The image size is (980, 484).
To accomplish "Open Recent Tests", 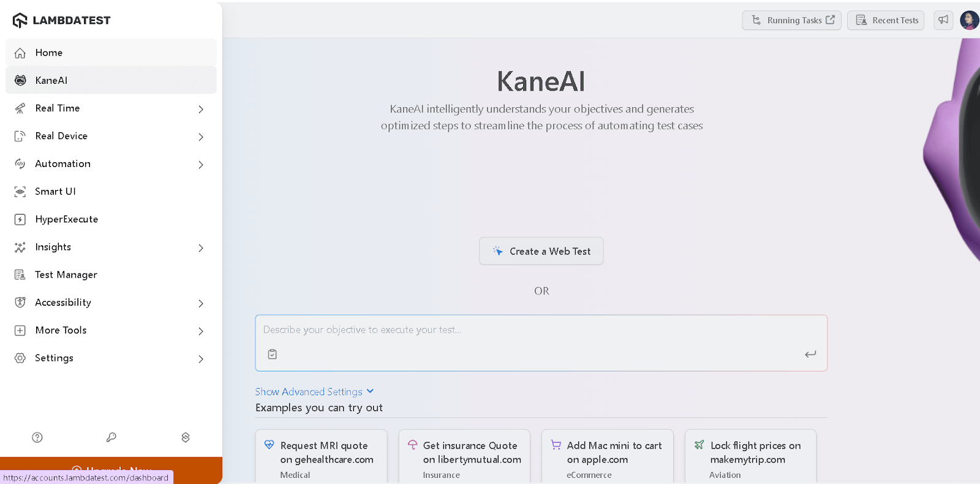I will point(886,20).
